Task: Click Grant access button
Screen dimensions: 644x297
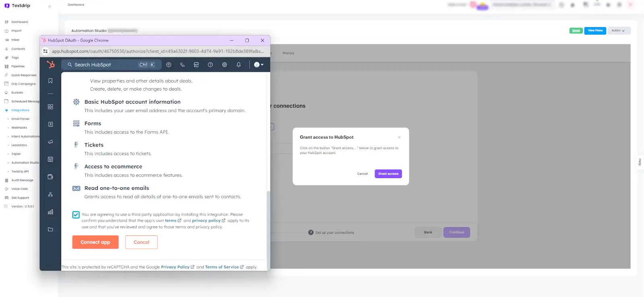Action: 388,174
